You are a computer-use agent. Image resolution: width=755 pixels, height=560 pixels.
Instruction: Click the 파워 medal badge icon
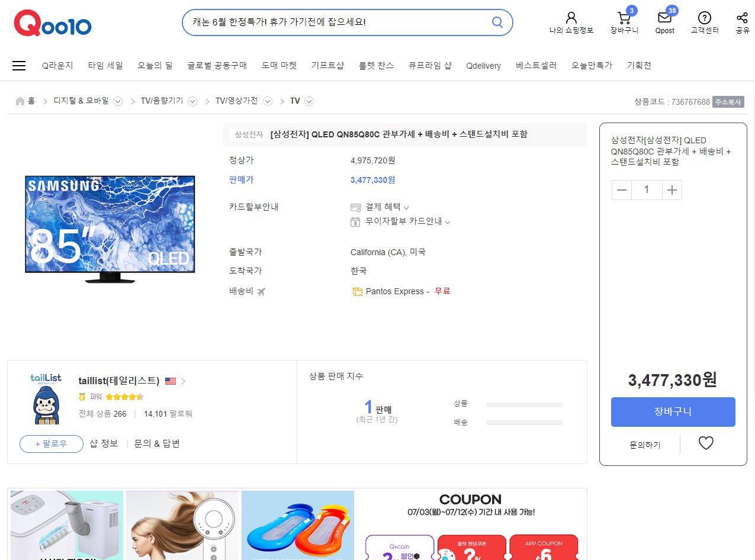[x=82, y=397]
